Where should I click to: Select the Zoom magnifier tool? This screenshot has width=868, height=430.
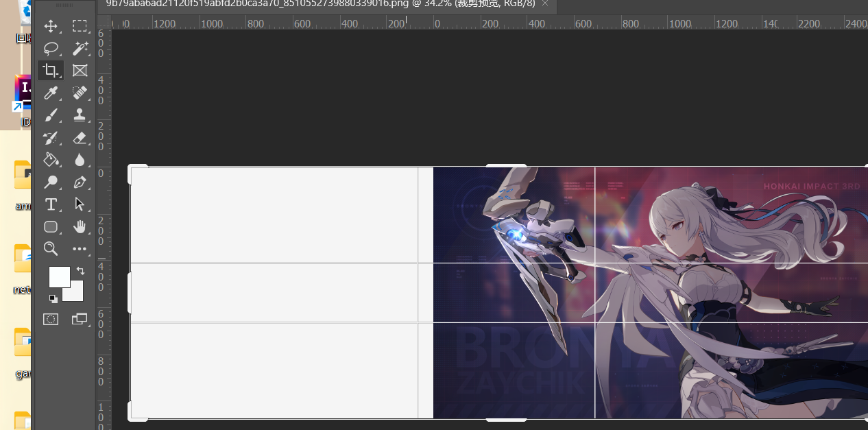(x=51, y=248)
